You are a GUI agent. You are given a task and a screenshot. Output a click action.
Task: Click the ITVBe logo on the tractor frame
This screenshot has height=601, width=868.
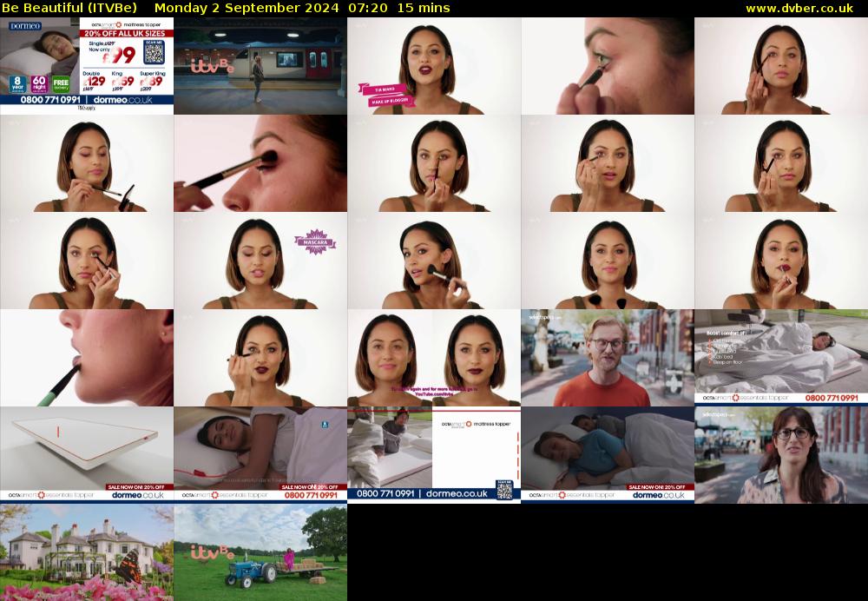click(212, 551)
